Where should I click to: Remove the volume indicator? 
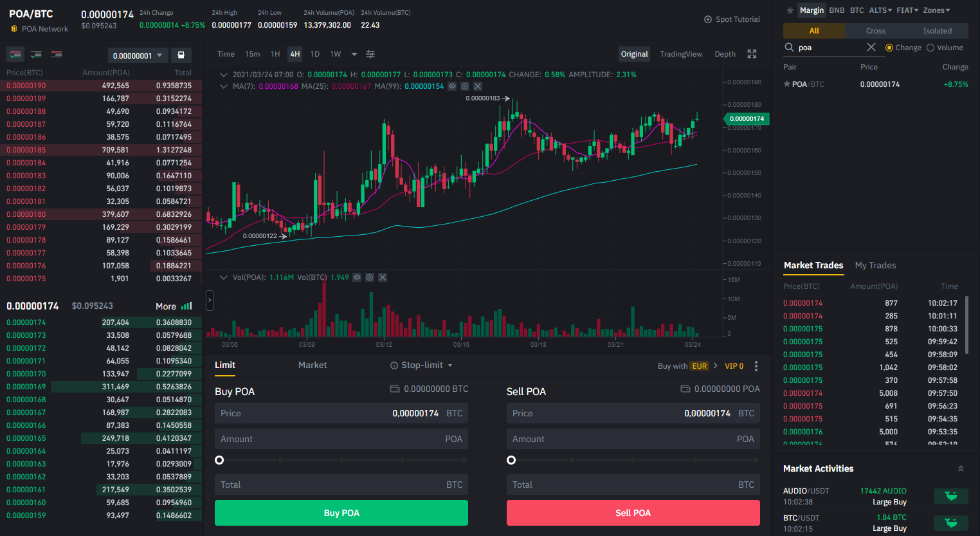[x=383, y=277]
